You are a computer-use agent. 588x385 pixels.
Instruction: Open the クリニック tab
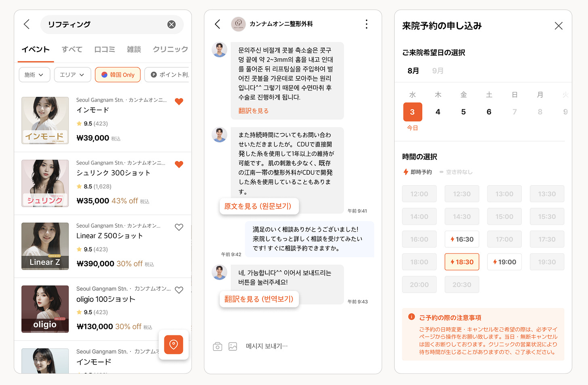point(170,49)
